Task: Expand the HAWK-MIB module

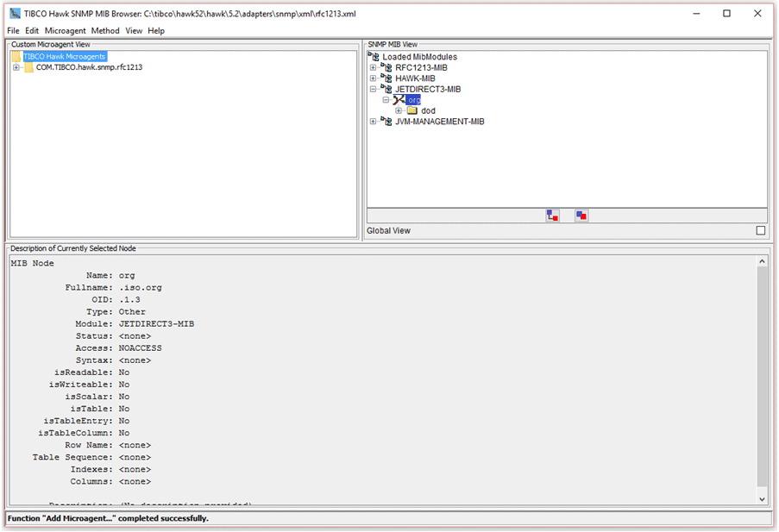Action: tap(373, 78)
